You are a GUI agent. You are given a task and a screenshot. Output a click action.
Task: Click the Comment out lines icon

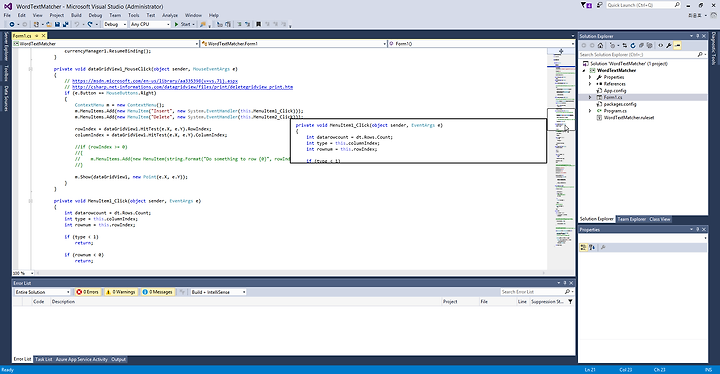pyautogui.click(x=239, y=24)
